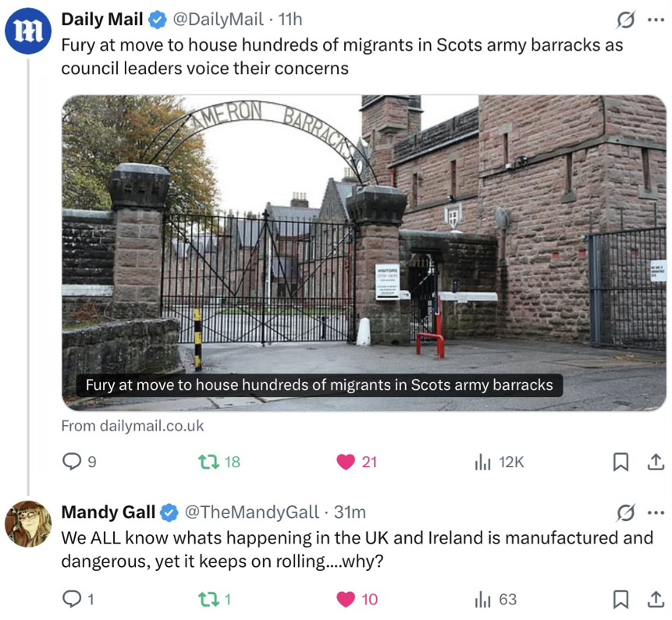
Task: Reply to Mandy Gall's comment
Action: click(72, 599)
